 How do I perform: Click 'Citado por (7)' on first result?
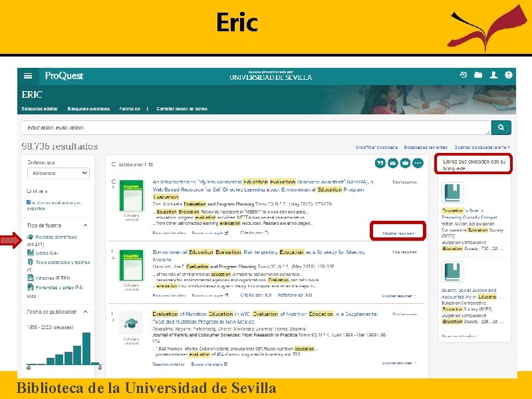tap(255, 233)
